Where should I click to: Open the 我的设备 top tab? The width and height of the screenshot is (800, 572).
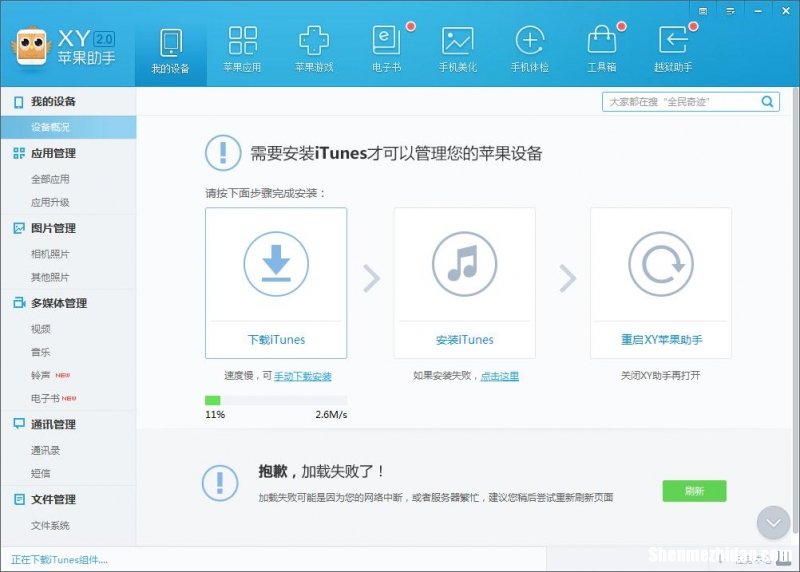point(170,52)
